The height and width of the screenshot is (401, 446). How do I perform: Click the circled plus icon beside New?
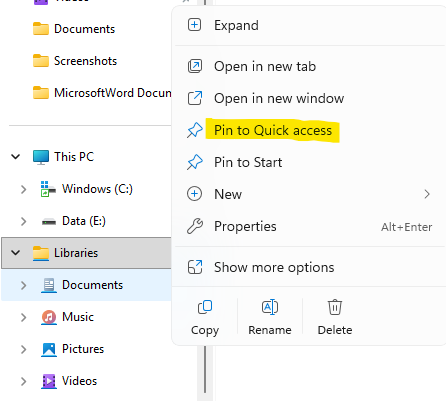[x=194, y=194]
